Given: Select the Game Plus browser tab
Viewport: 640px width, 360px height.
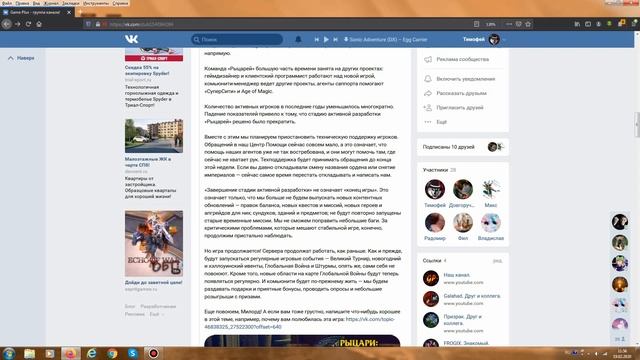Looking at the screenshot, I should pos(37,12).
